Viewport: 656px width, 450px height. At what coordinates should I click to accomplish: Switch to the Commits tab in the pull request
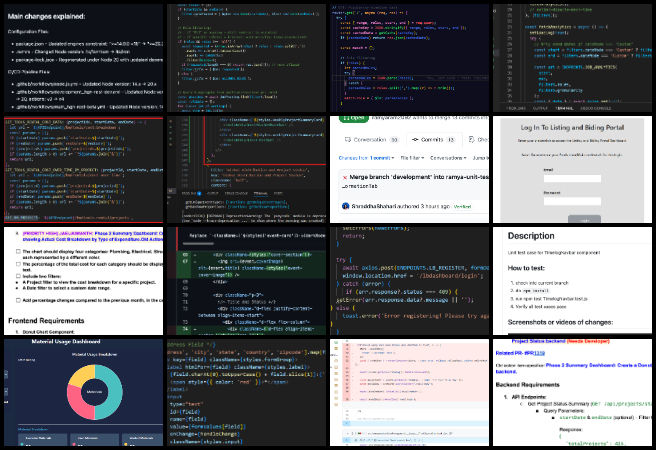pyautogui.click(x=433, y=140)
